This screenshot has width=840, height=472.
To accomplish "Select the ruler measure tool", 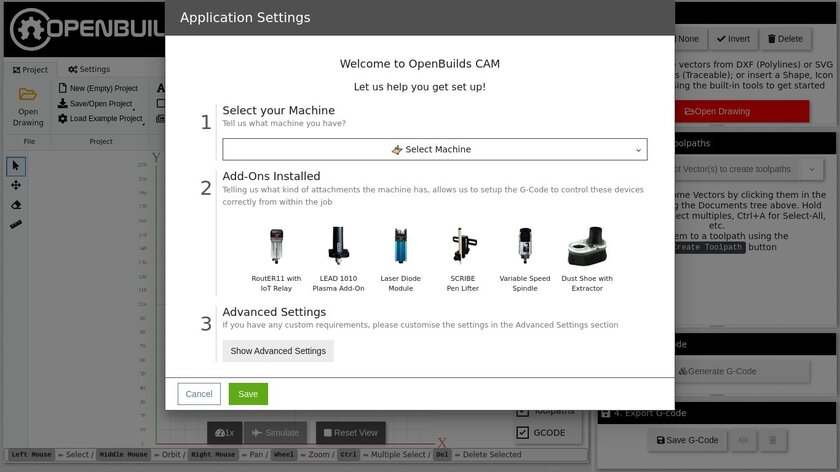I will click(16, 225).
